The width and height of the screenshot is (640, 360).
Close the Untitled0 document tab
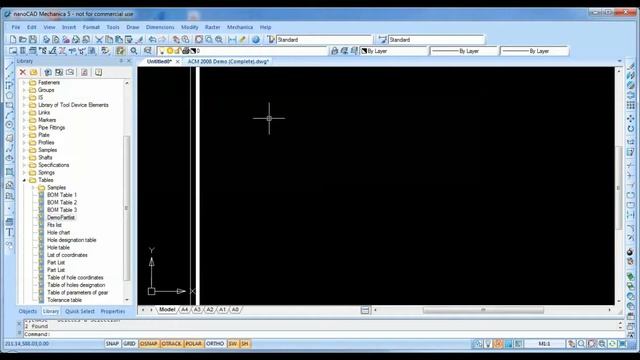pos(178,62)
